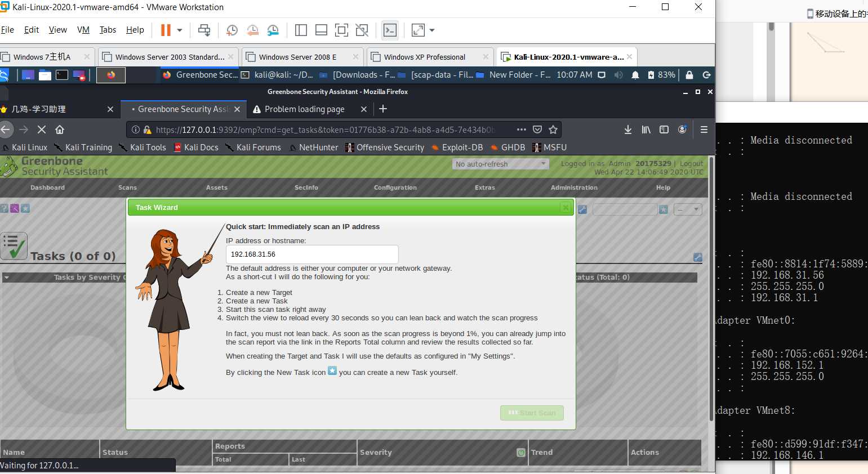Open VMware File menu

[x=7, y=30]
